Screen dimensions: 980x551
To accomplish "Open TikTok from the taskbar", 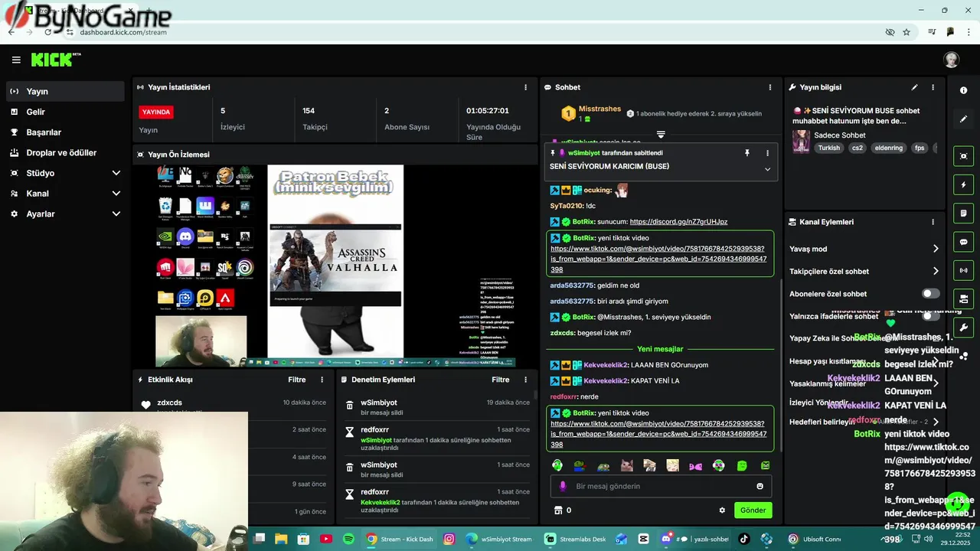I will [x=744, y=539].
